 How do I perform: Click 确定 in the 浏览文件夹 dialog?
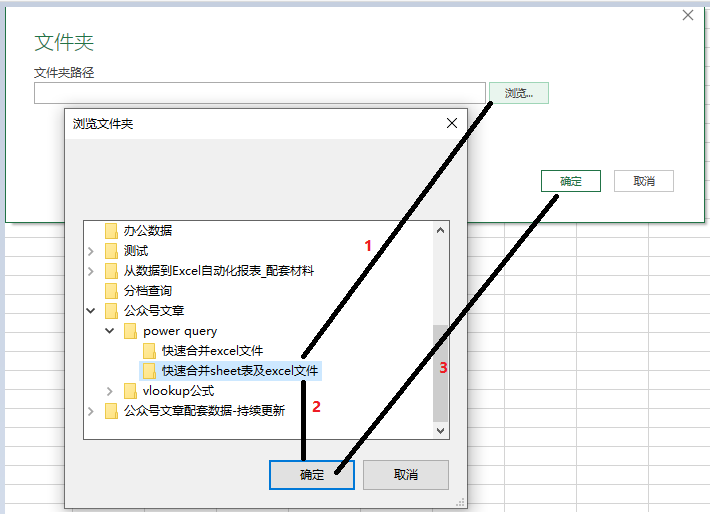point(312,475)
